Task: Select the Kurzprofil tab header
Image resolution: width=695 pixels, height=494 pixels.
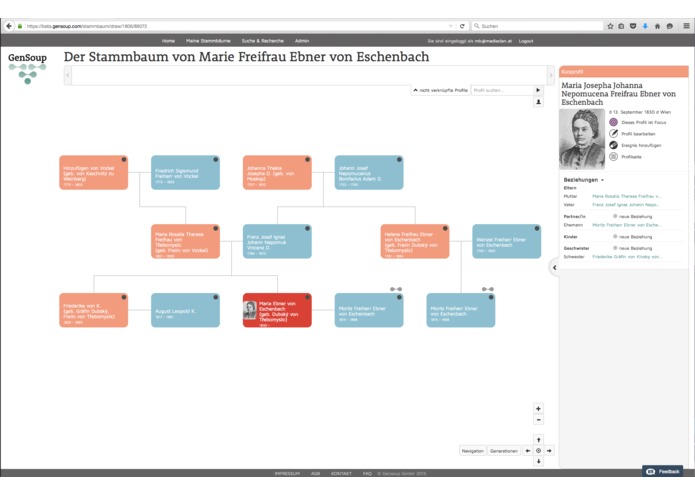Action: click(x=624, y=71)
